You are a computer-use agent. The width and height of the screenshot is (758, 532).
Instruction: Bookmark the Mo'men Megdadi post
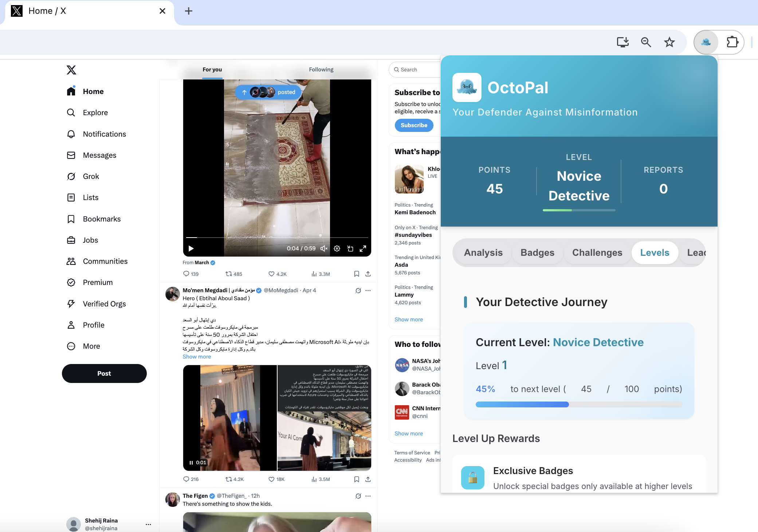tap(357, 479)
